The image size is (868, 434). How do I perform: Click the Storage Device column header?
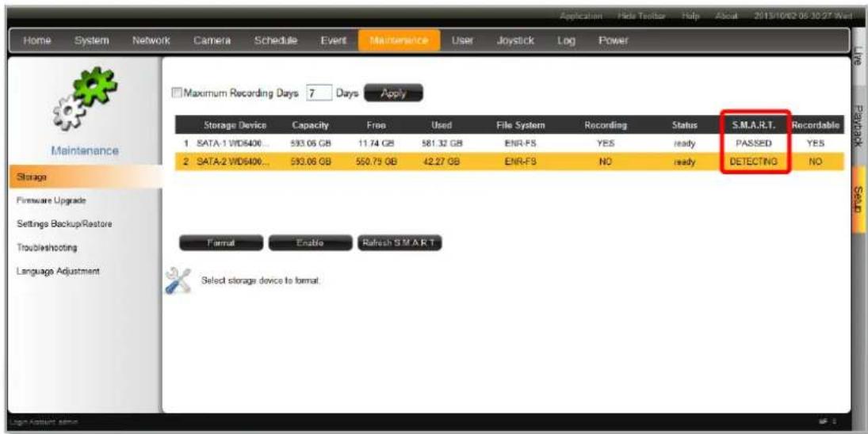(235, 125)
